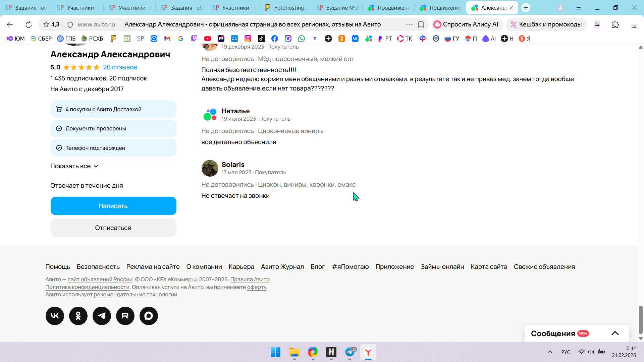Screen dimensions: 644x362
Task: Click the bookmark icon in the address bar
Action: (421, 24)
